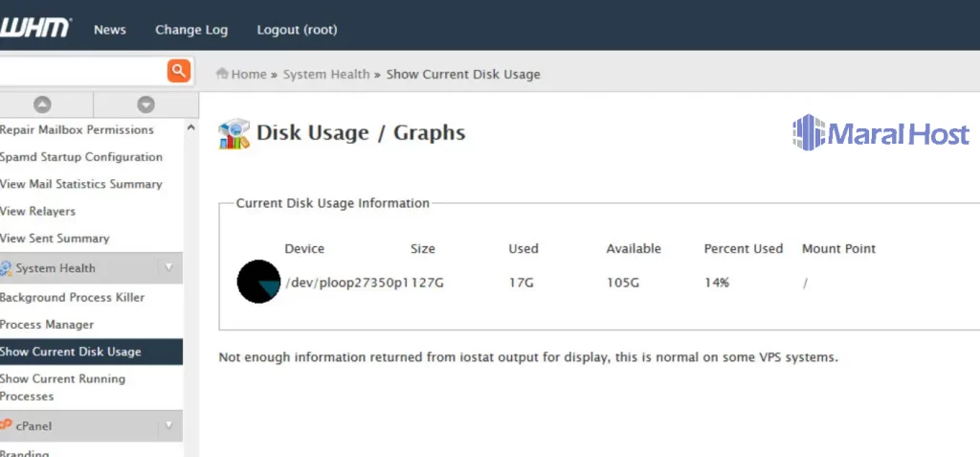Open the News menu item
This screenshot has height=457, width=980.
point(110,30)
